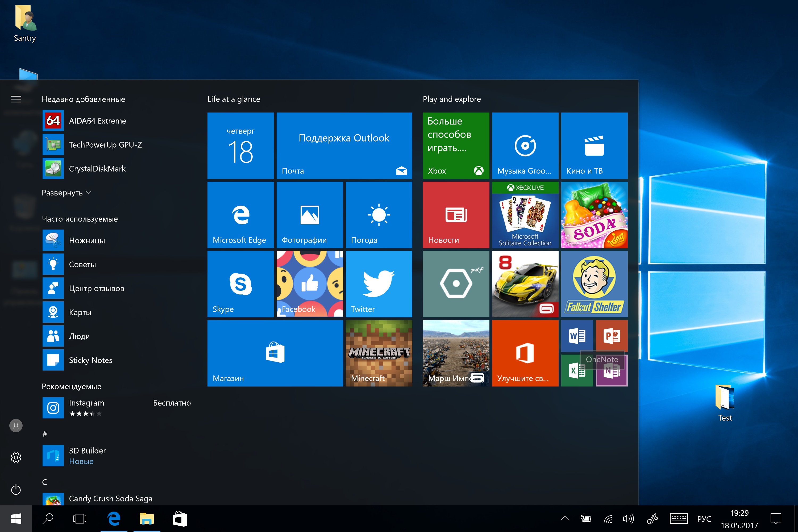This screenshot has width=798, height=532.
Task: Click the Power icon in Start menu
Action: click(16, 490)
